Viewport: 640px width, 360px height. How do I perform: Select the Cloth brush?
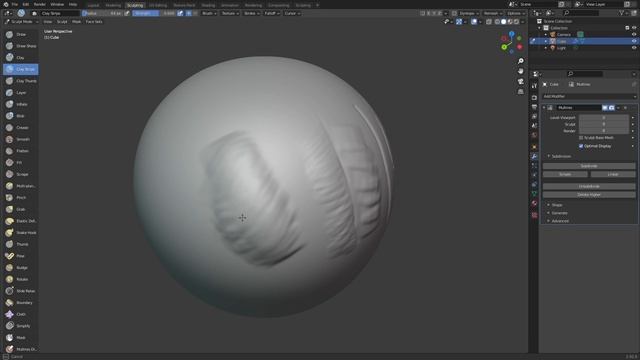point(20,314)
